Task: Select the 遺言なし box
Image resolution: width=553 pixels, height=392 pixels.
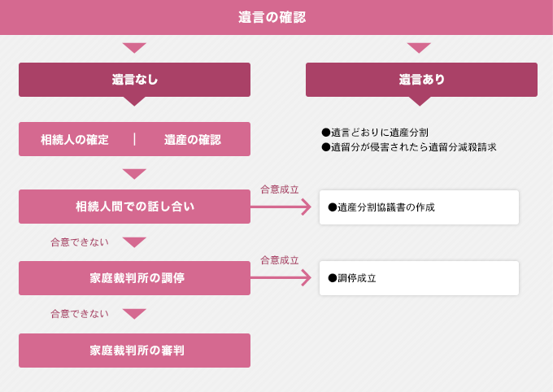Action: tap(134, 80)
